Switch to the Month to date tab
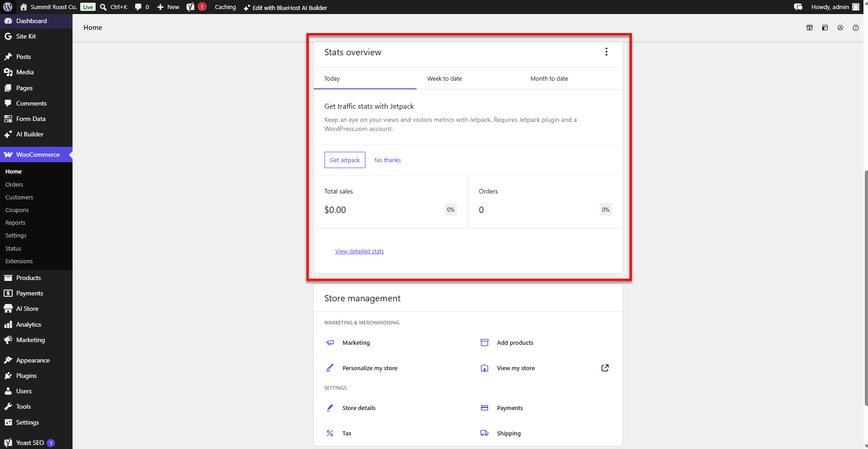 click(x=571, y=78)
